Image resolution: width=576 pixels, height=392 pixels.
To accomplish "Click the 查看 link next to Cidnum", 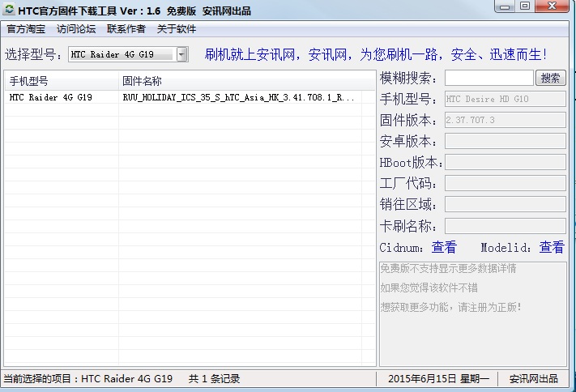I will coord(444,248).
